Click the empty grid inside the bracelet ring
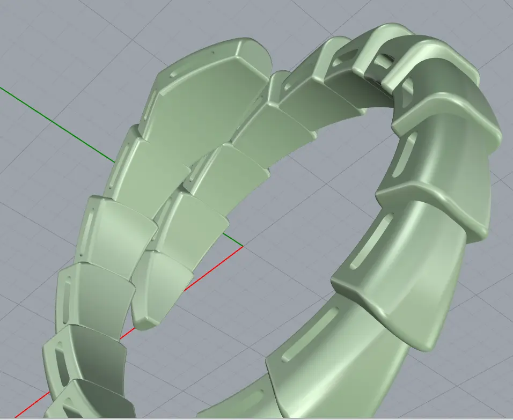The height and width of the screenshot is (420, 513). (x=301, y=215)
